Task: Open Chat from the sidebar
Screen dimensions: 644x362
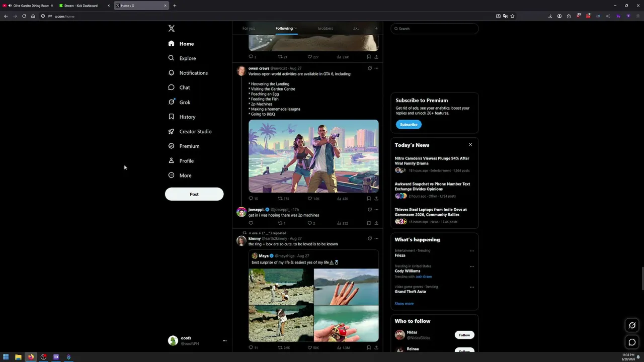Action: point(179,87)
